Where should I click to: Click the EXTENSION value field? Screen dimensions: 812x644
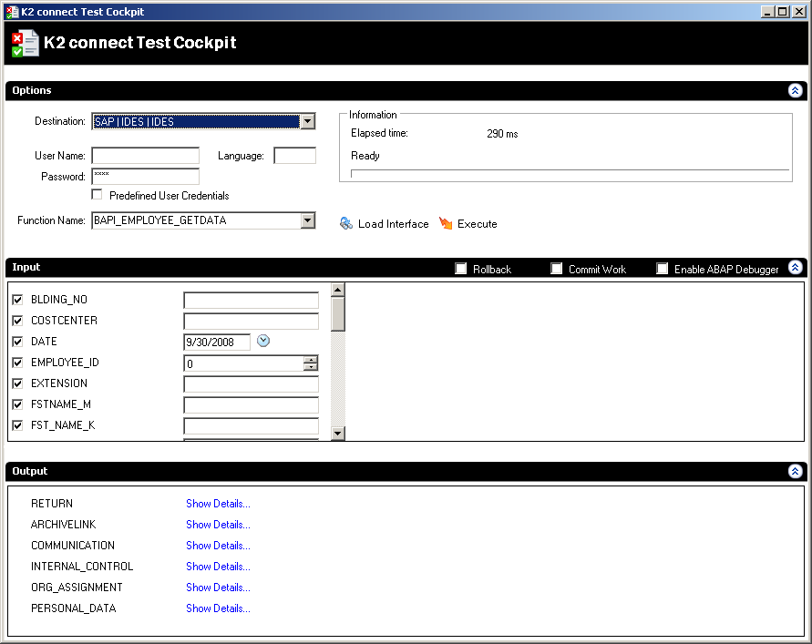[x=252, y=384]
